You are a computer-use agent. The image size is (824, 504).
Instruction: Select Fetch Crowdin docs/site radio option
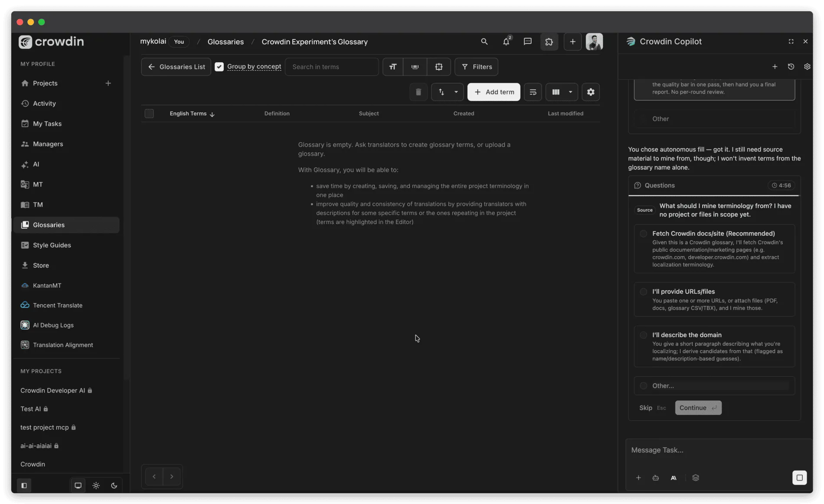click(x=644, y=234)
